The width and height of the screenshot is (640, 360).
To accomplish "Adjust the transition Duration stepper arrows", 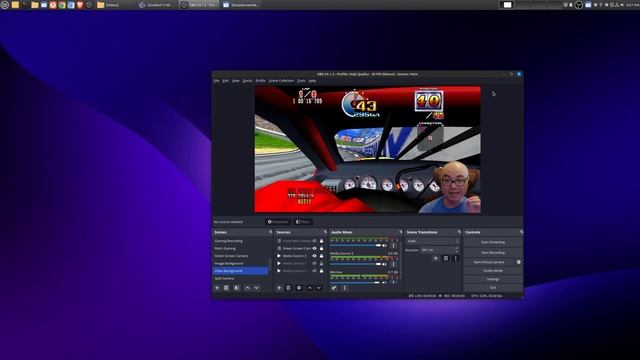I will point(456,250).
